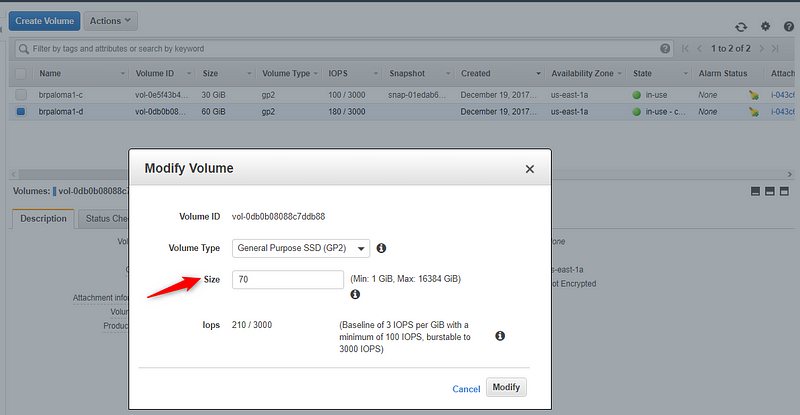Open instance link in the brpaloma1-d row
The image size is (800, 415).
pos(782,112)
